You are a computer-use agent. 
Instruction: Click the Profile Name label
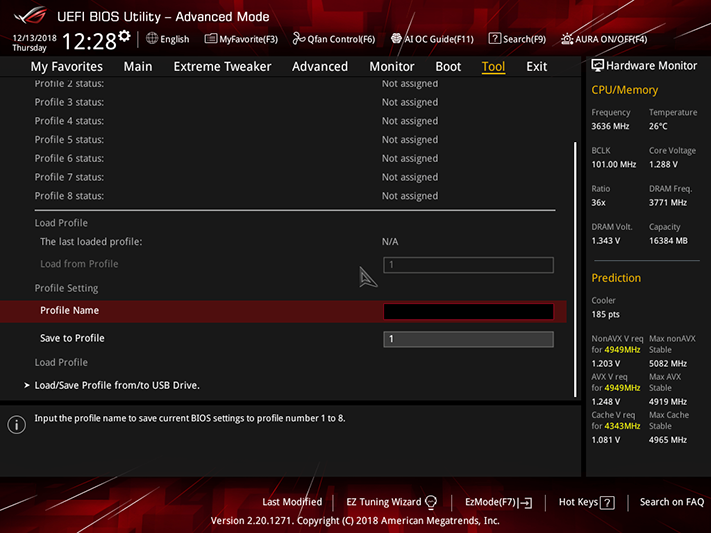point(69,310)
